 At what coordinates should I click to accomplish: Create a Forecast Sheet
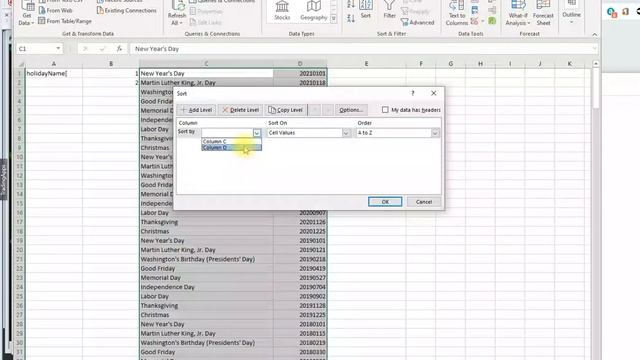(x=543, y=14)
